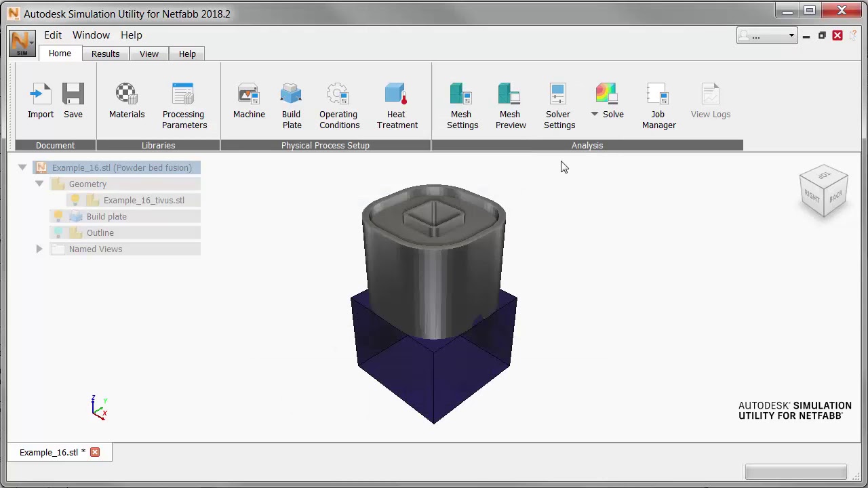This screenshot has height=488, width=868.
Task: Switch to the Home ribbon tab
Action: coord(60,54)
